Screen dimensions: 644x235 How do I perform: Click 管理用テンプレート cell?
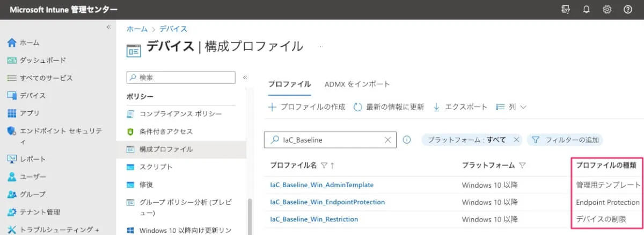608,185
